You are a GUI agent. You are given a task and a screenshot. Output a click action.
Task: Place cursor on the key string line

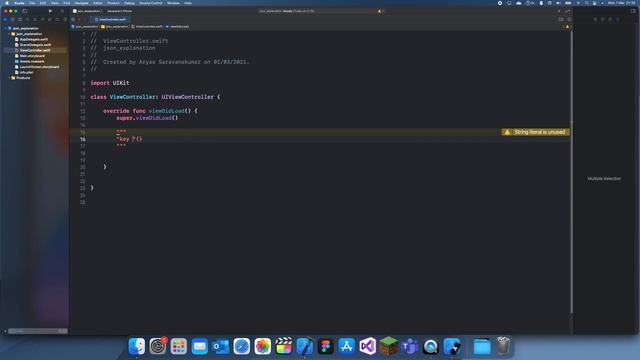pyautogui.click(x=129, y=139)
